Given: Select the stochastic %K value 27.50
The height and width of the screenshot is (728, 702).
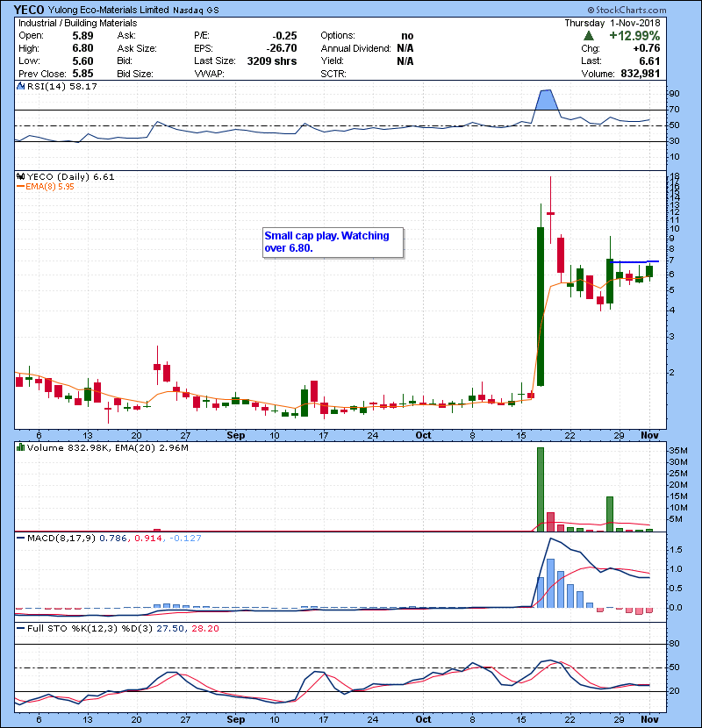Looking at the screenshot, I should [x=169, y=628].
